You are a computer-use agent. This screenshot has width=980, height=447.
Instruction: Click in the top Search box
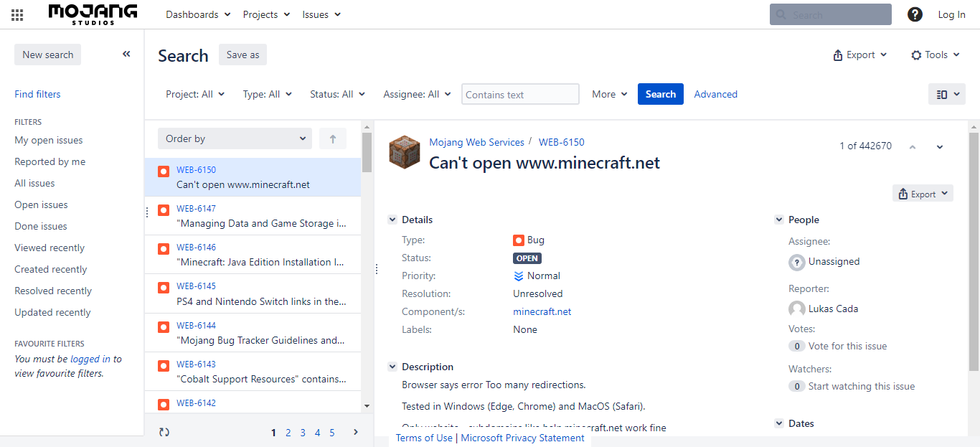point(831,14)
